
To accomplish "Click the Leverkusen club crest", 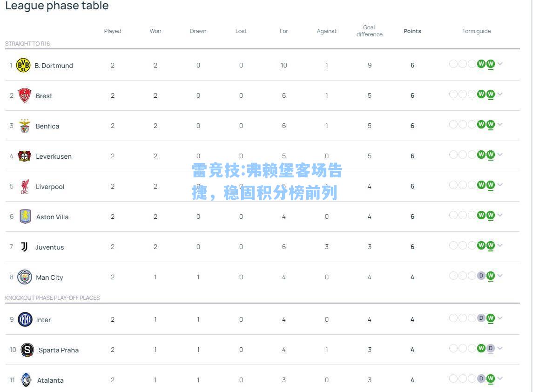I will point(25,156).
